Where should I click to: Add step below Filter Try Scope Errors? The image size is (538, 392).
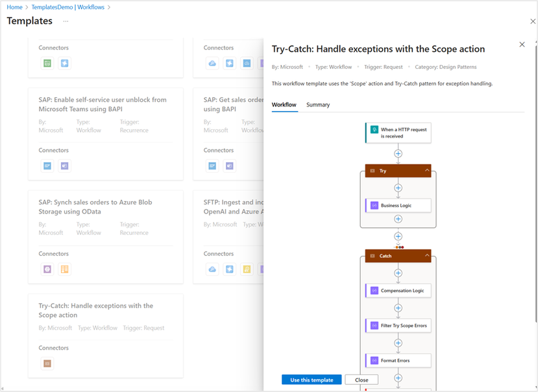pyautogui.click(x=398, y=343)
